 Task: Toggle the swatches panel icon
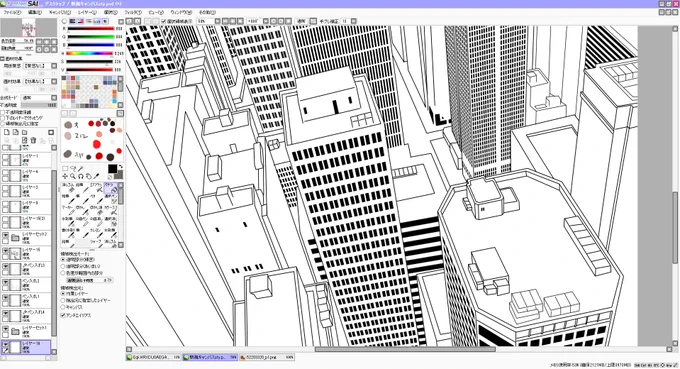point(97,21)
